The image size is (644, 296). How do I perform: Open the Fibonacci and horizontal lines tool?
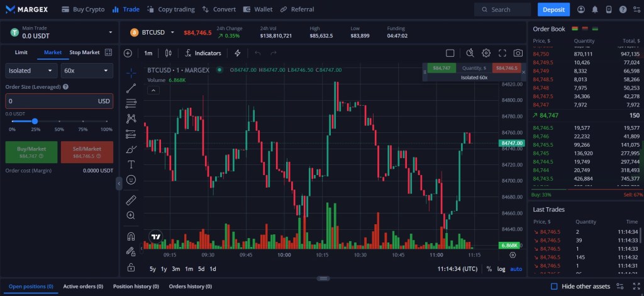131,103
